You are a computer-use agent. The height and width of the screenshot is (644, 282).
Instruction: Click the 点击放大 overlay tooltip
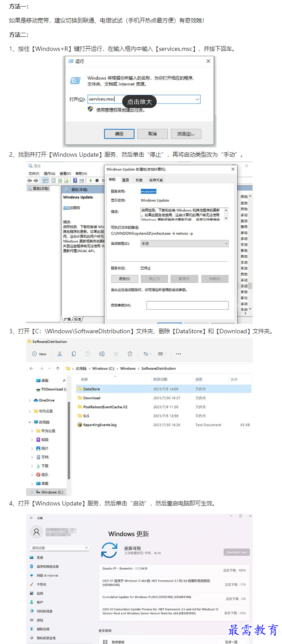(139, 102)
